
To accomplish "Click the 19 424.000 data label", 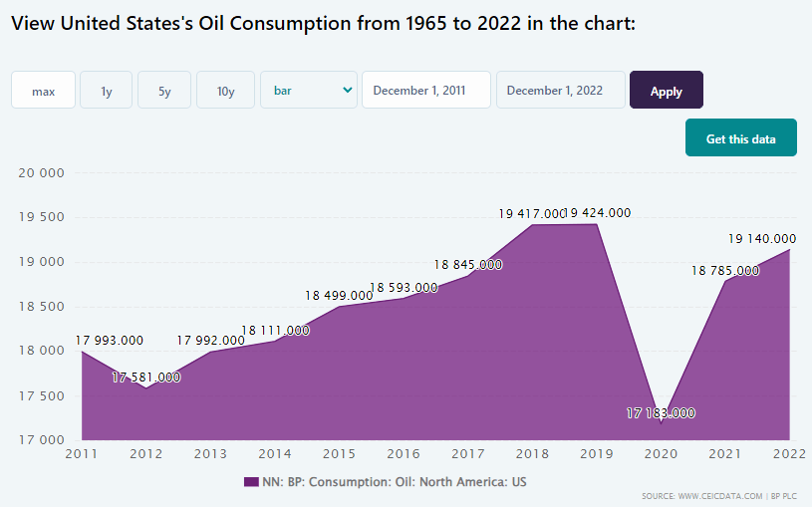I will point(597,212).
